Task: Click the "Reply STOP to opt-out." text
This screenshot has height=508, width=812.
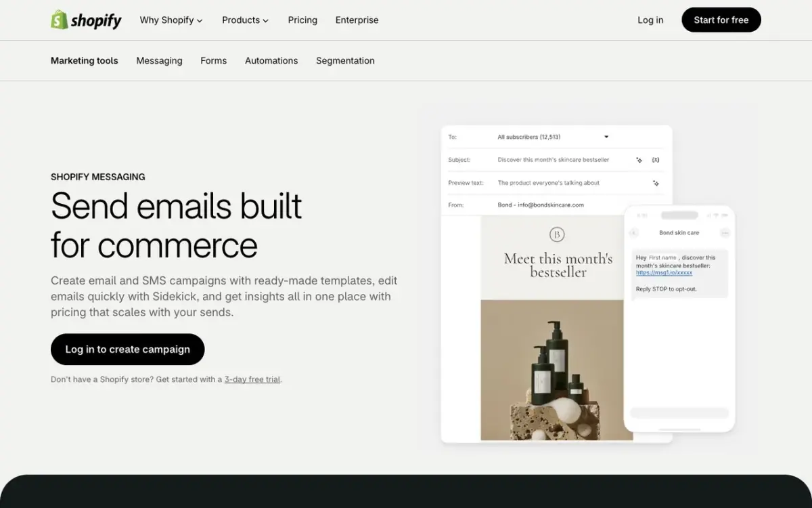Action: [666, 289]
